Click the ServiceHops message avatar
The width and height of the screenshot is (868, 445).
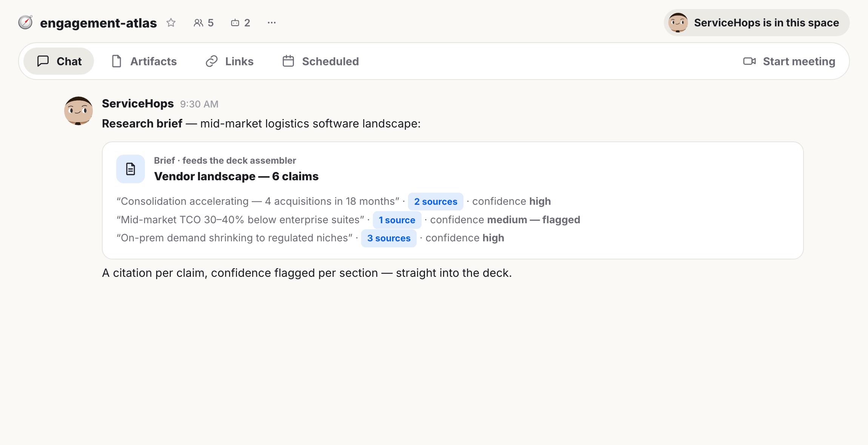pos(78,111)
